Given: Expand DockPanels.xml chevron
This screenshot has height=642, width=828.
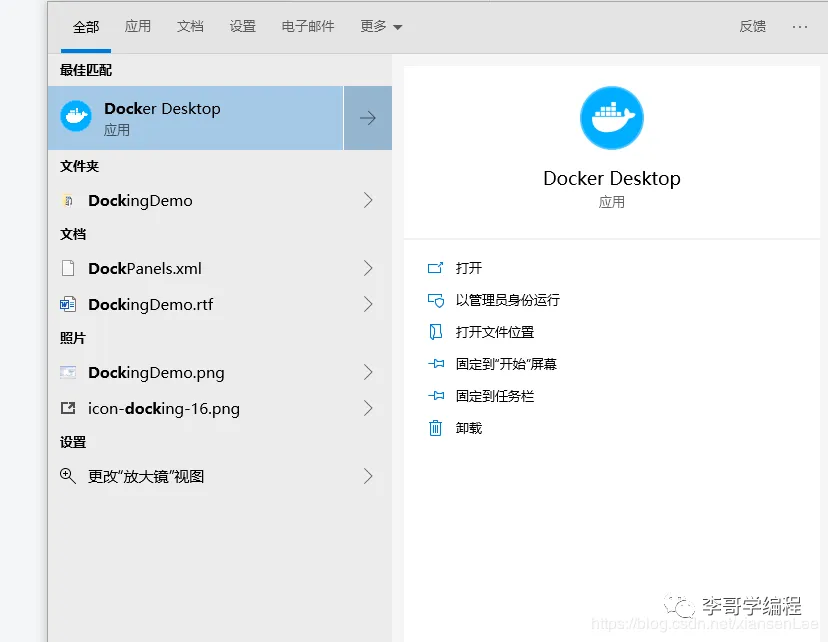Looking at the screenshot, I should 368,268.
